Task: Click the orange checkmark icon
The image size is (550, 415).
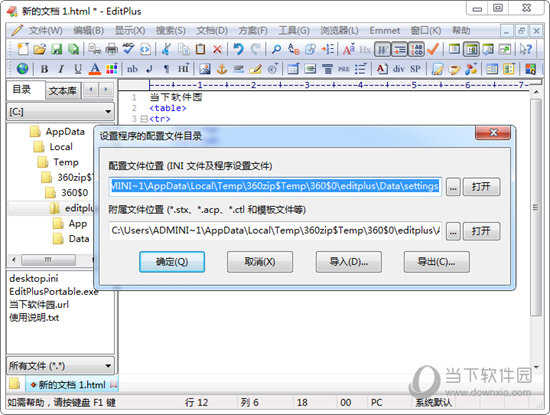Action: [433, 49]
